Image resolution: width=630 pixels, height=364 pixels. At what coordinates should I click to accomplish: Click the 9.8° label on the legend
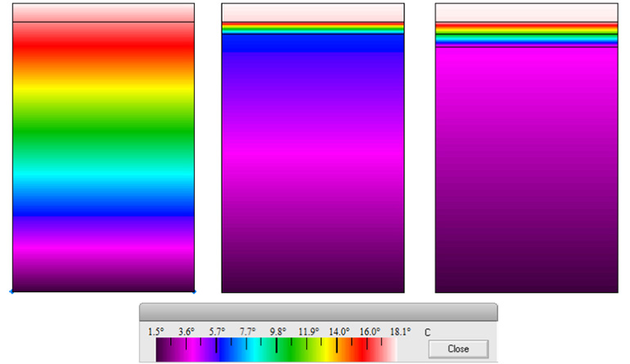point(278,331)
